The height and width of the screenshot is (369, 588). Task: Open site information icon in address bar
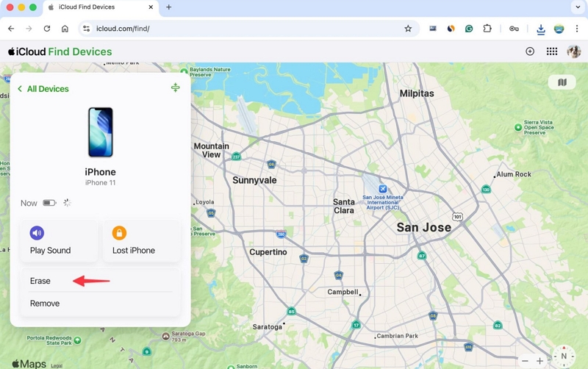[87, 29]
